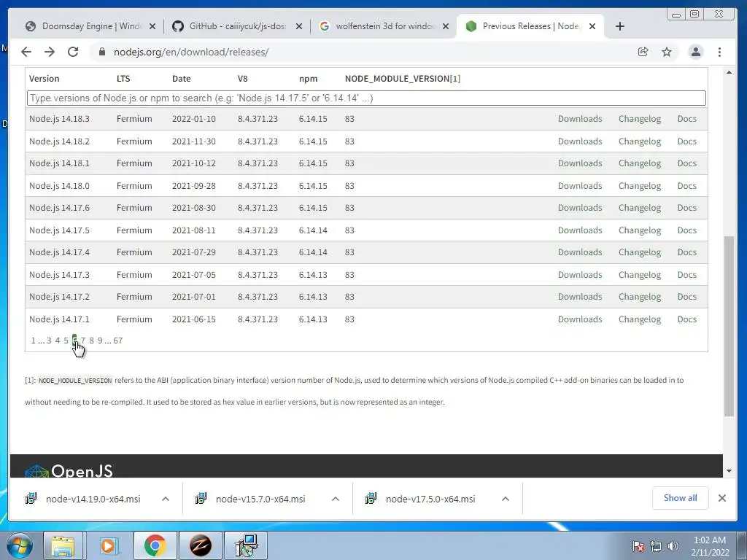Open Downloads for Node.js 14.17.6
747x560 pixels.
point(580,208)
